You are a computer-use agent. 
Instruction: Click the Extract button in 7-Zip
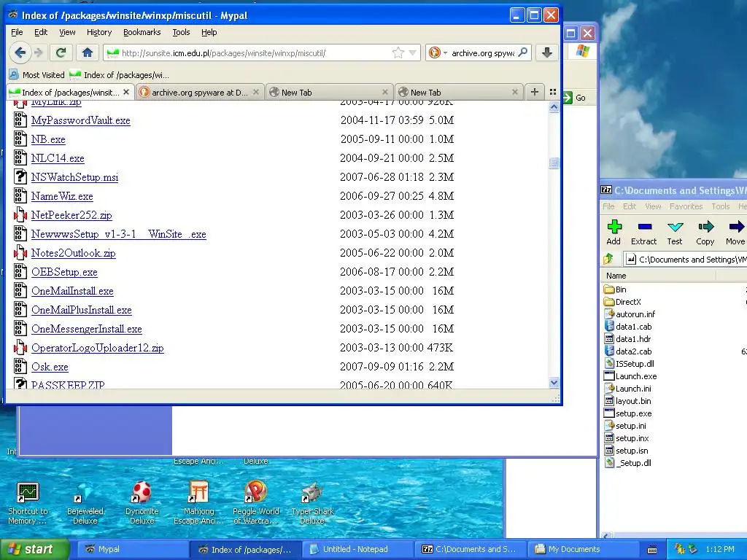click(x=643, y=233)
